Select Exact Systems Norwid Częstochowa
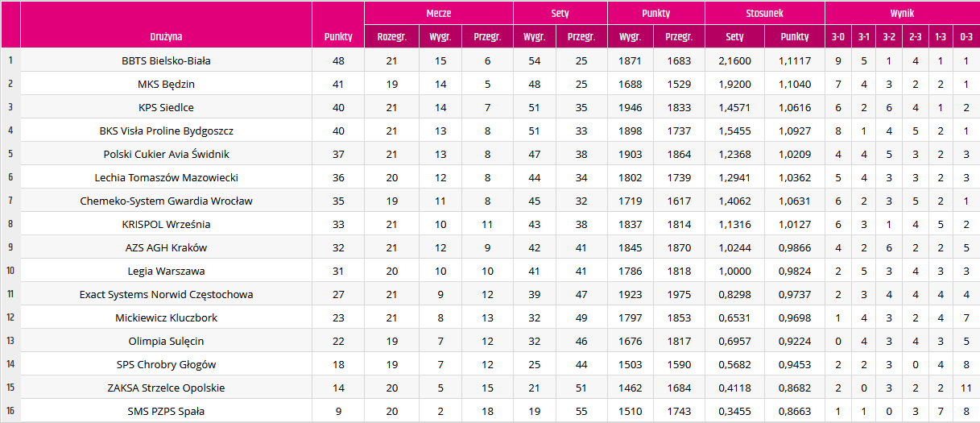Screen dimensions: 980x423 click(166, 295)
